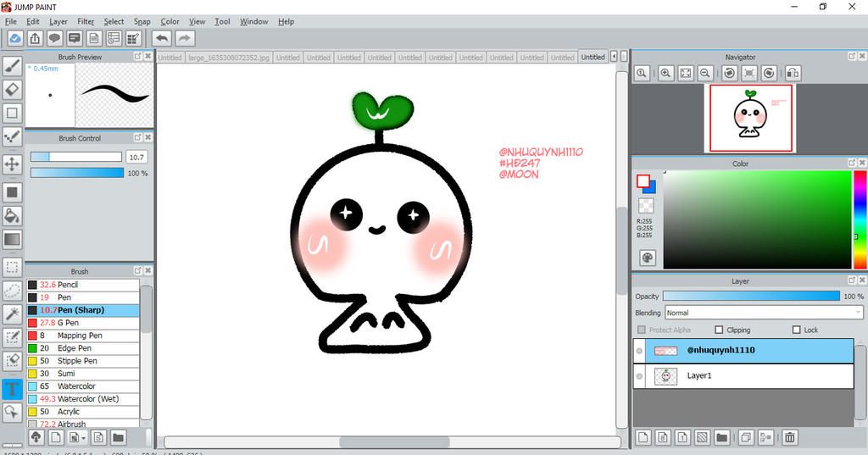Open the Snap menu
The width and height of the screenshot is (868, 455).
pos(142,21)
